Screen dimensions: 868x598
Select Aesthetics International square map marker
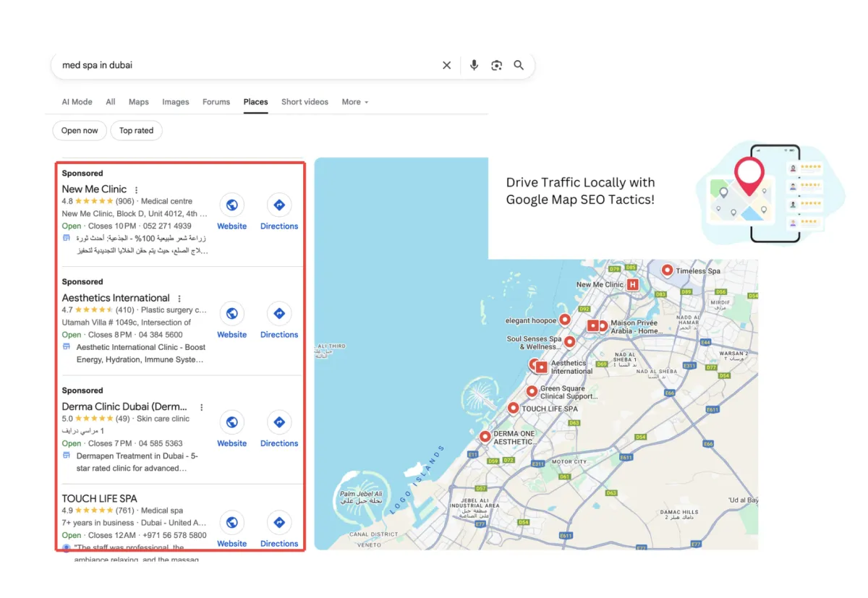click(x=541, y=367)
